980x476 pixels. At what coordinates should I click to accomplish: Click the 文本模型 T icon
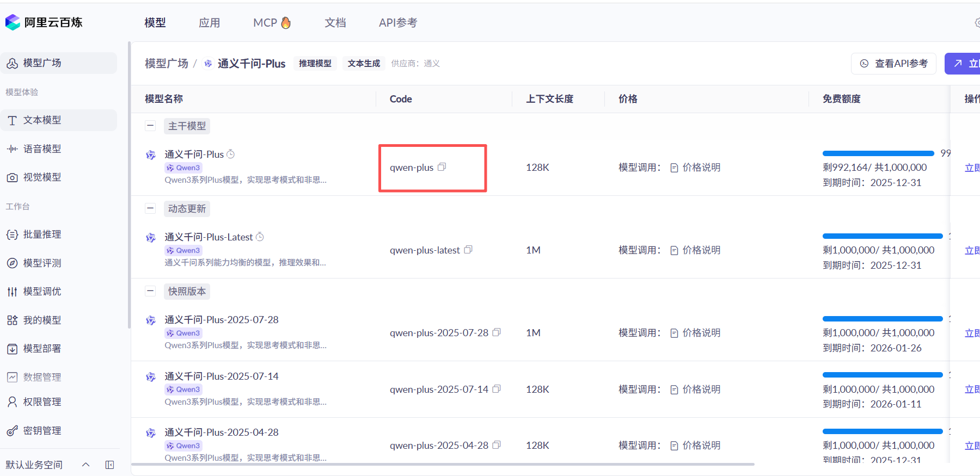(12, 120)
